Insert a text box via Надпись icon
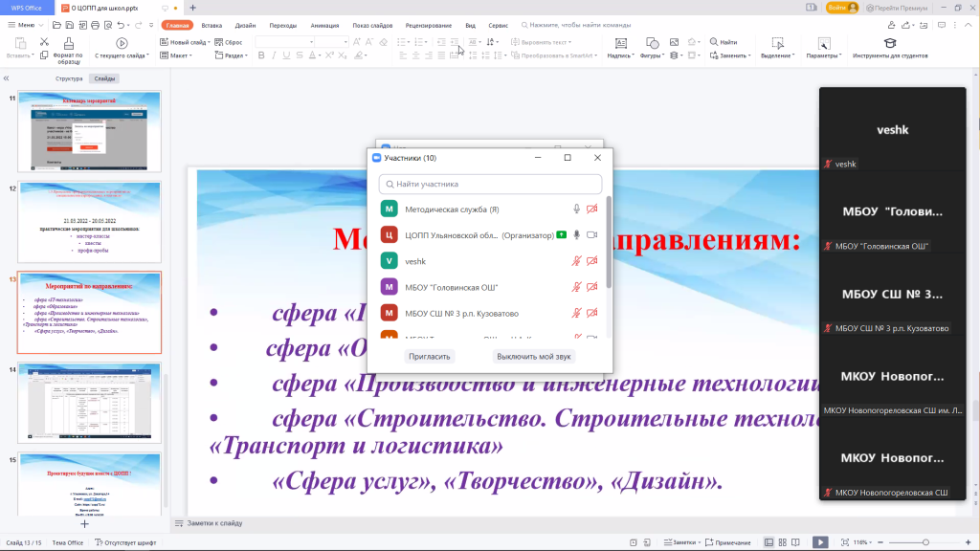 (621, 43)
